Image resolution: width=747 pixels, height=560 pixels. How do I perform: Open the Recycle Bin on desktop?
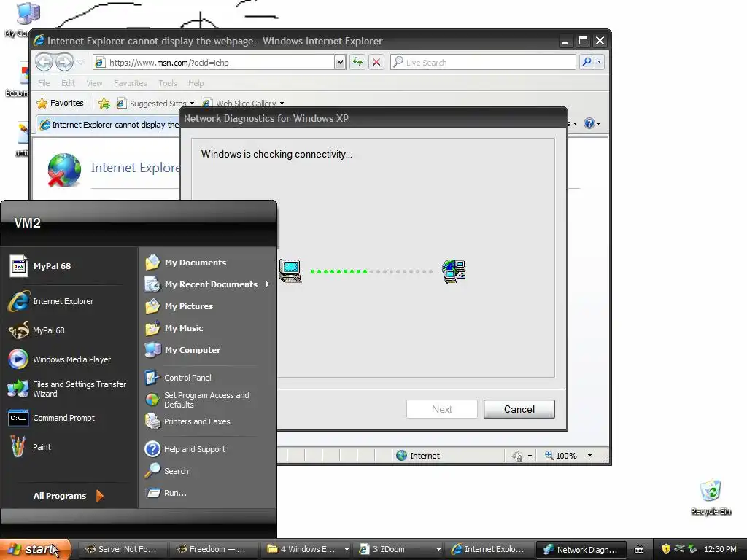[711, 497]
